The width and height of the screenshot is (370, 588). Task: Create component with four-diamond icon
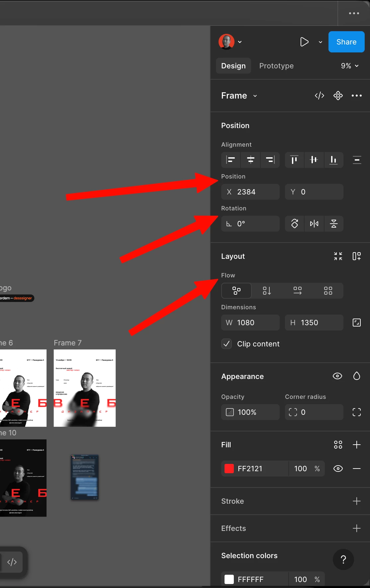click(338, 96)
